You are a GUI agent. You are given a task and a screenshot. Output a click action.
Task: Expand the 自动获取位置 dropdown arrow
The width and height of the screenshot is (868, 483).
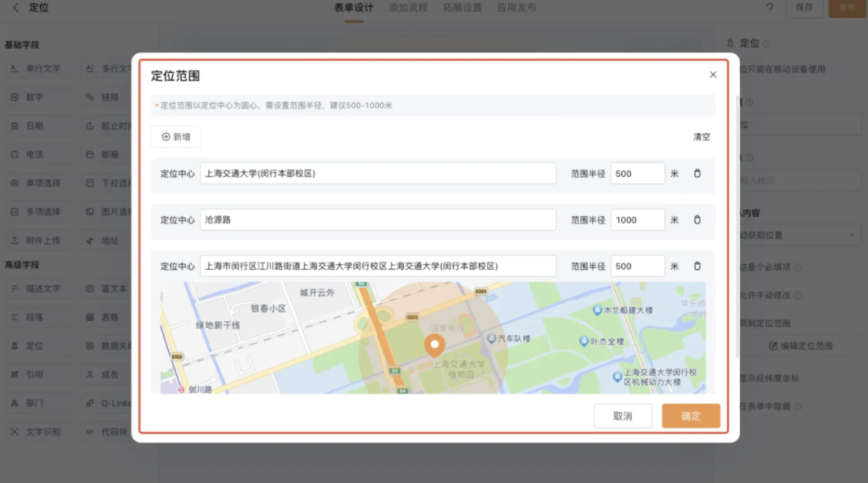(x=852, y=235)
